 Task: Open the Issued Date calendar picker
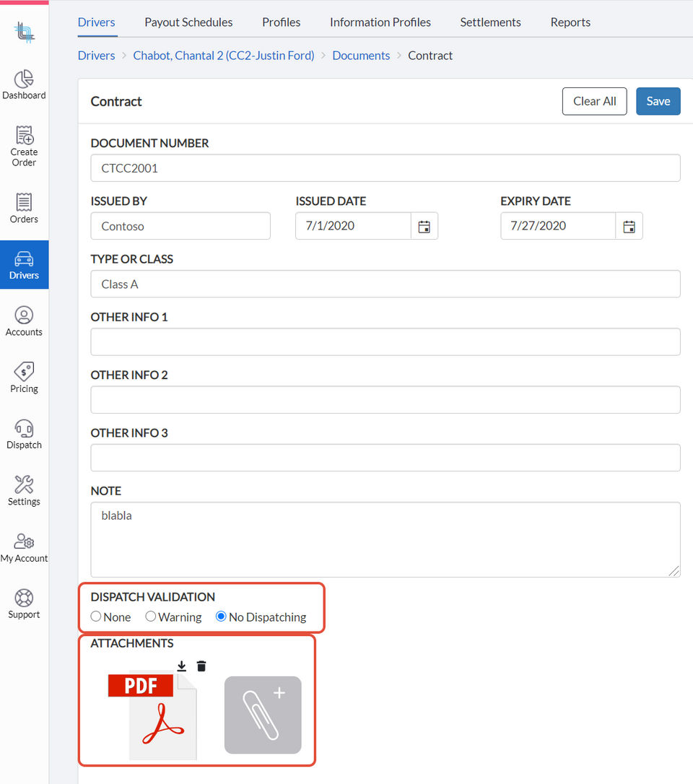[x=424, y=226]
